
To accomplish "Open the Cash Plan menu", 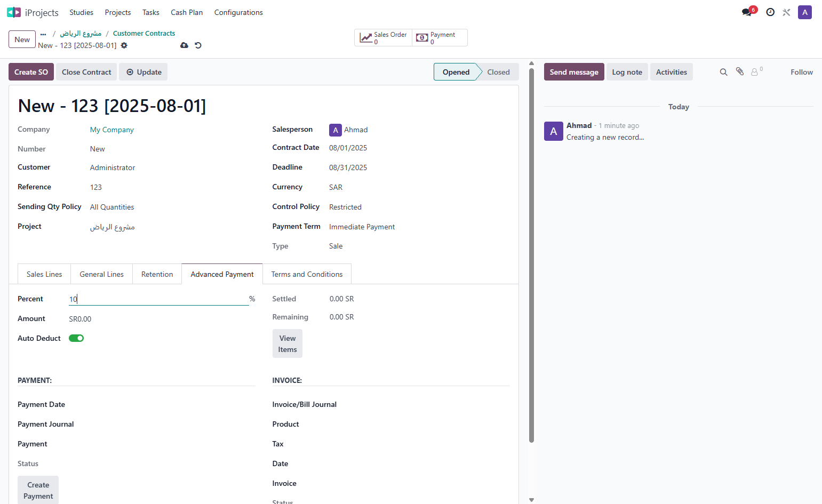I will tap(187, 12).
